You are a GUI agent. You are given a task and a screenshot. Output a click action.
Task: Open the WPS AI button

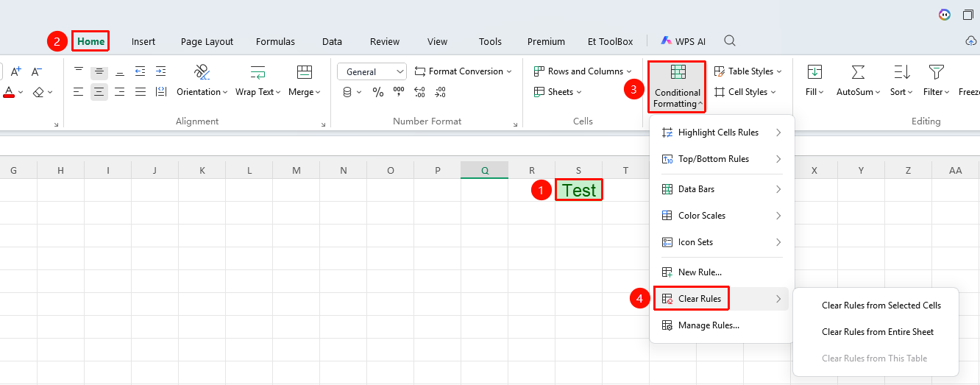coord(683,41)
